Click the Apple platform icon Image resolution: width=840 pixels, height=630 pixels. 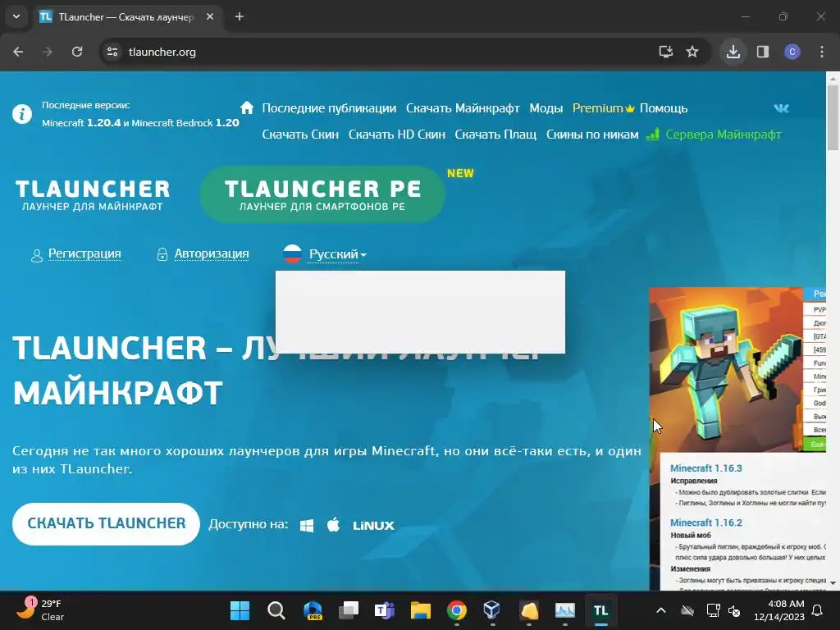[x=333, y=524]
